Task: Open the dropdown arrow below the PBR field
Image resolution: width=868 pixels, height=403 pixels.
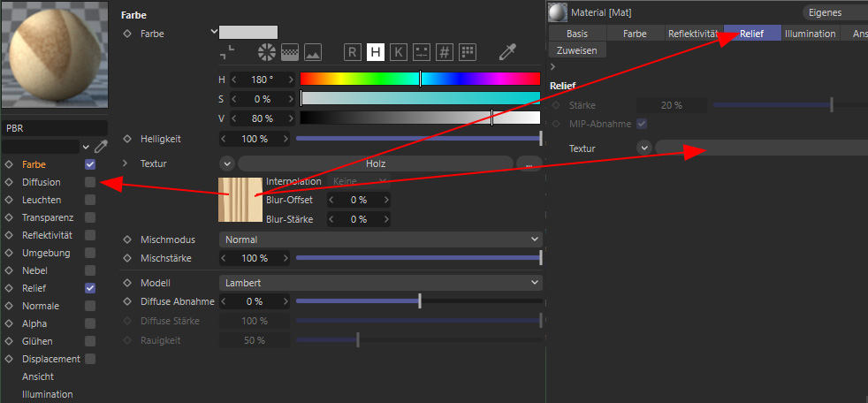Action: tap(86, 147)
